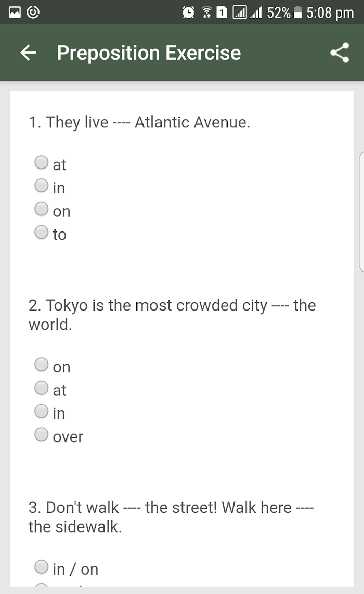
Task: Tap the Wi-Fi status icon
Action: pos(206,12)
